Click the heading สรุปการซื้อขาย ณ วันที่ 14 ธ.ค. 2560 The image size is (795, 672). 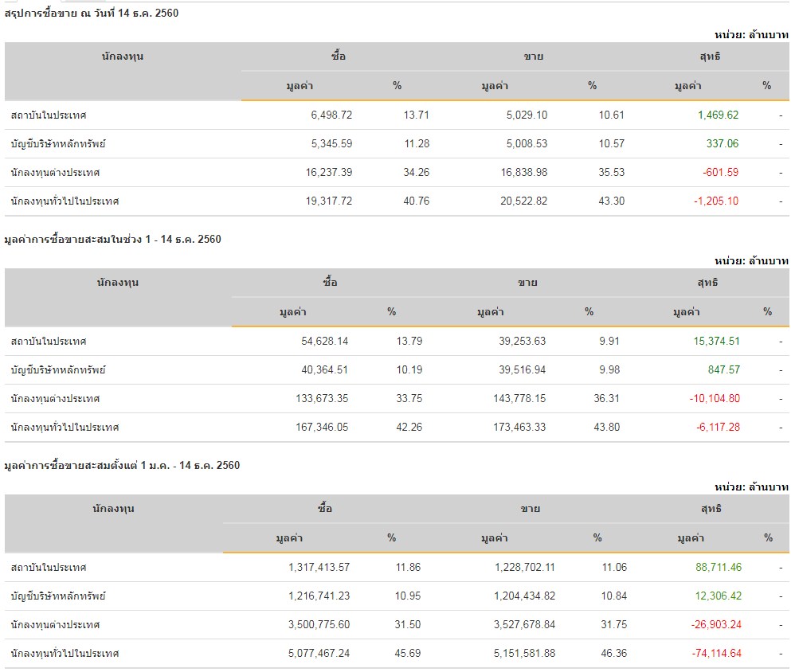coord(92,13)
